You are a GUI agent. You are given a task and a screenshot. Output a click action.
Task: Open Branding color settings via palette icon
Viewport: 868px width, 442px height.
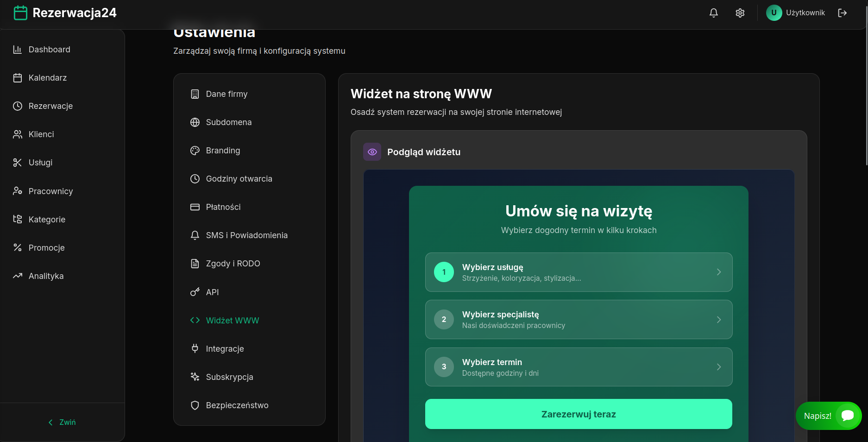195,150
